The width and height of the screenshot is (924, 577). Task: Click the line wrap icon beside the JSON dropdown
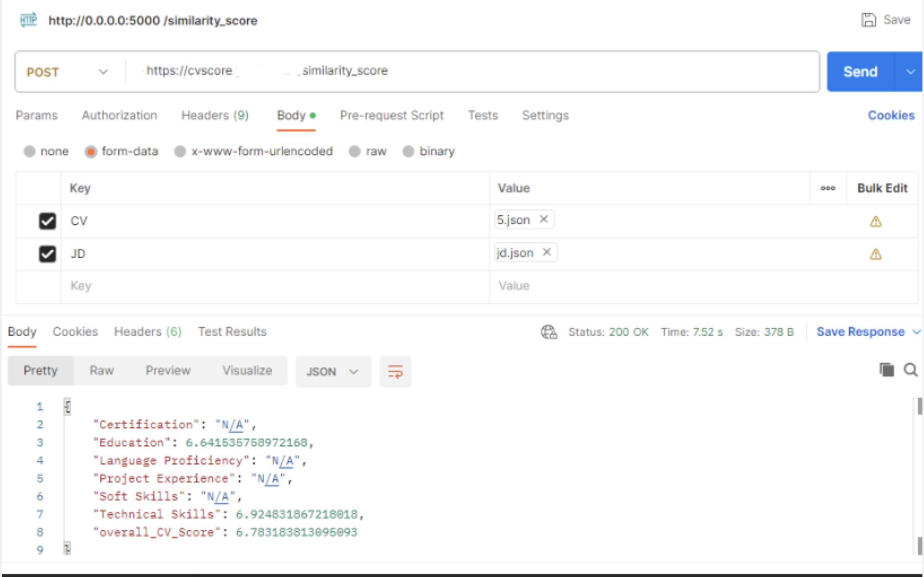pyautogui.click(x=395, y=371)
